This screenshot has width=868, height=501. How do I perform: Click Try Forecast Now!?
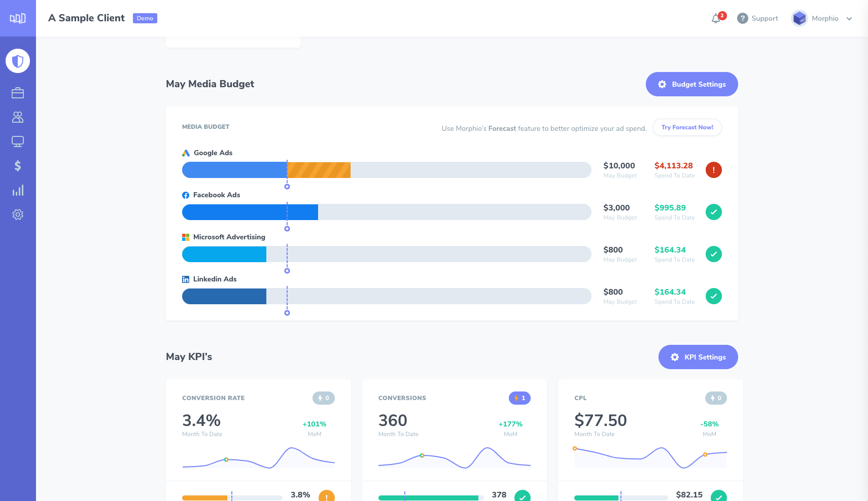[687, 127]
